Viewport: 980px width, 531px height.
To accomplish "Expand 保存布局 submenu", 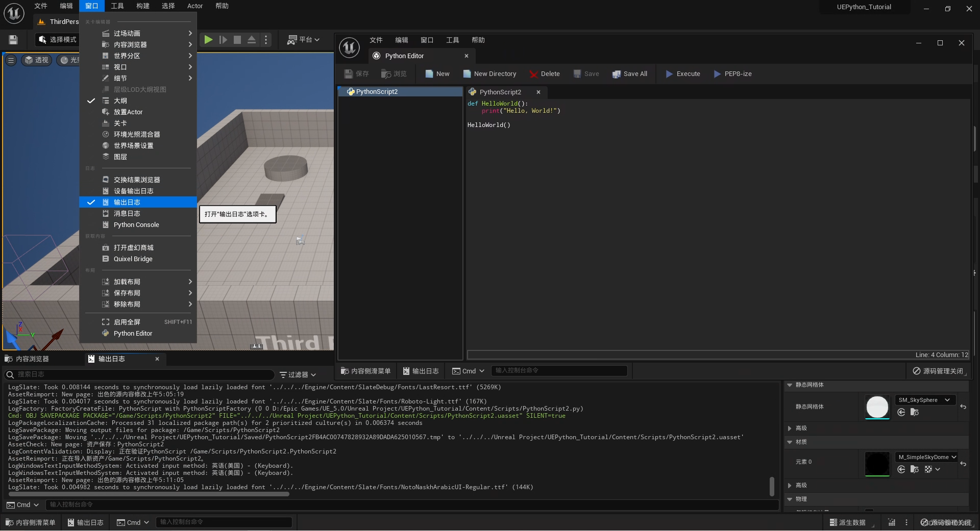I will click(138, 293).
